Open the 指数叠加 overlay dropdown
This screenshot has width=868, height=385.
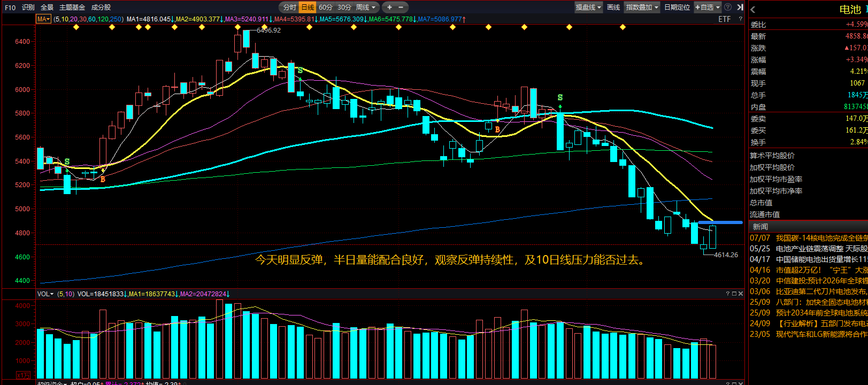pos(642,7)
